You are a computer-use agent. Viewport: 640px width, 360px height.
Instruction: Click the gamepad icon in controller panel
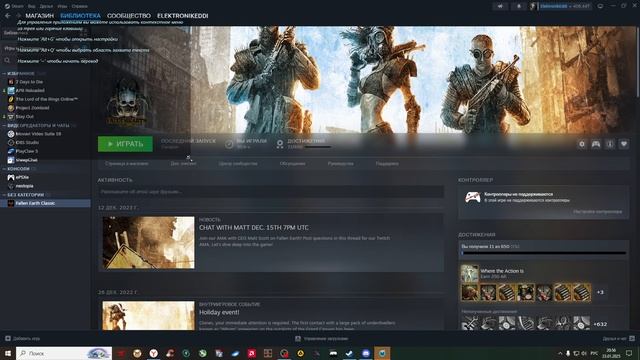pos(473,198)
